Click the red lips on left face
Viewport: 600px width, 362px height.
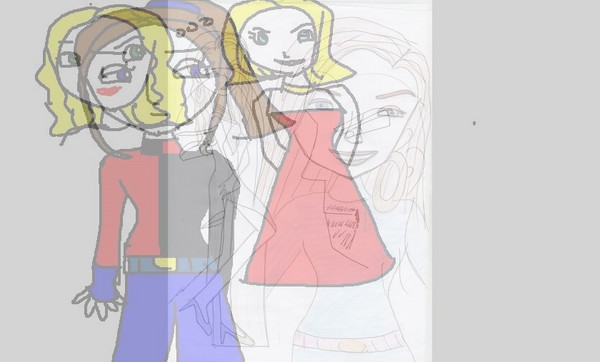tap(109, 91)
